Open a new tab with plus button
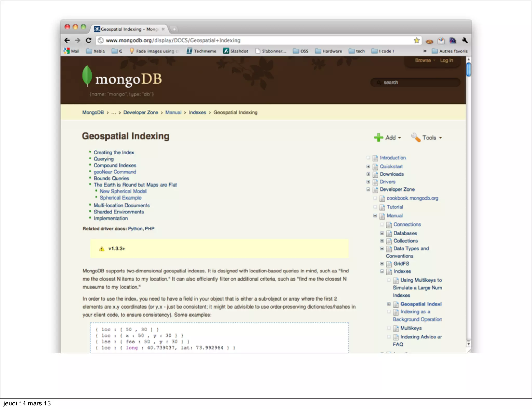The width and height of the screenshot is (532, 409). pos(174,29)
